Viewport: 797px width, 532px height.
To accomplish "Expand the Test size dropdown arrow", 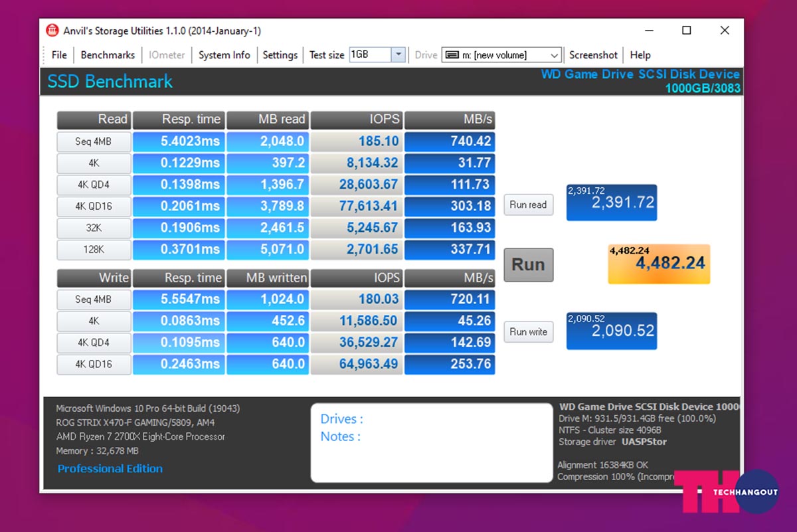I will (398, 54).
